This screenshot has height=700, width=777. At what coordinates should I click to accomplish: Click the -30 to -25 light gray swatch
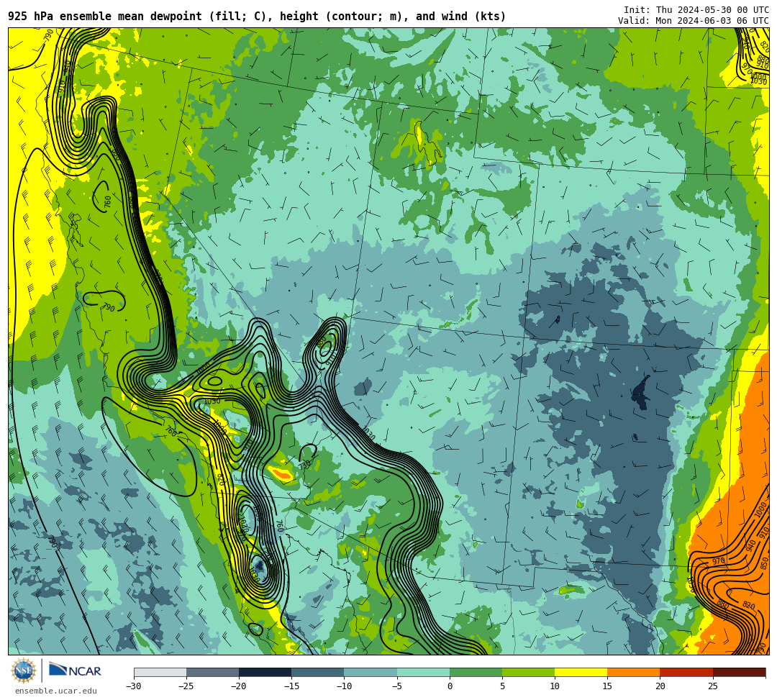click(x=160, y=672)
